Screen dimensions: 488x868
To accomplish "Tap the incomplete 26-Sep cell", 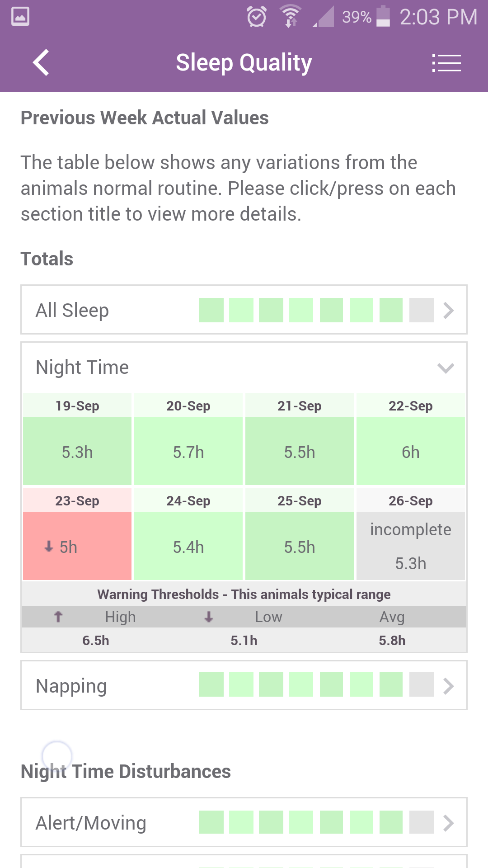I will click(410, 546).
